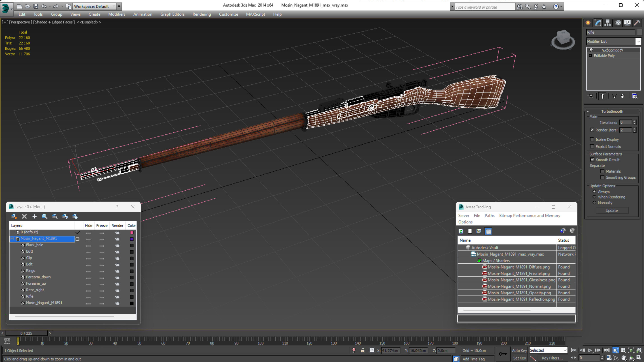Screen dimensions: 644x362
Task: Click the Table View icon in Asset Tracking
Action: 488,231
